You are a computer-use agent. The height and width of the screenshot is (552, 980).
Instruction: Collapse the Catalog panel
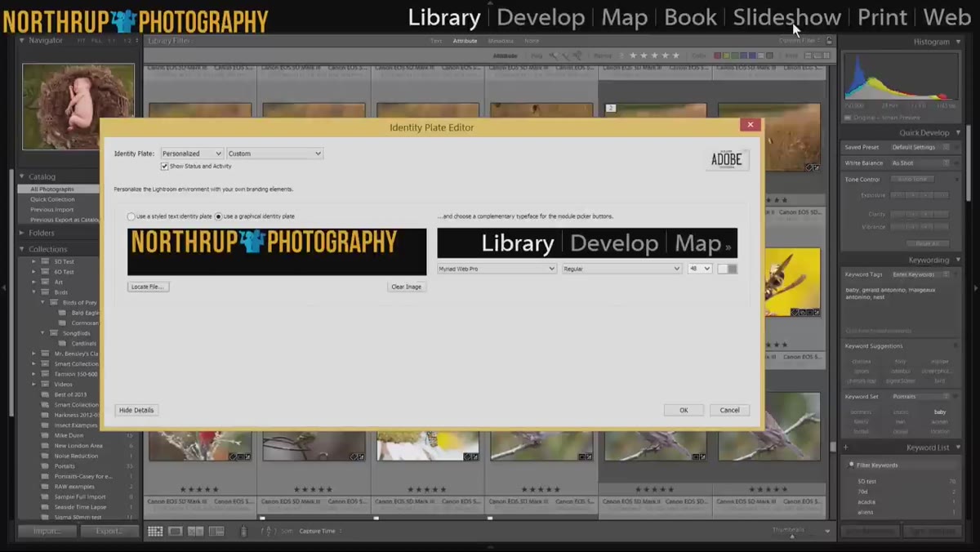pyautogui.click(x=22, y=176)
